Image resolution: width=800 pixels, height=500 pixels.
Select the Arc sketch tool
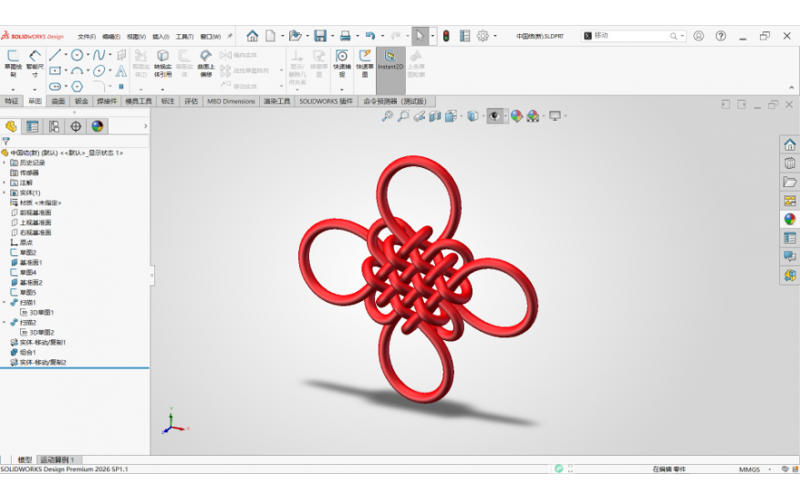coord(77,70)
